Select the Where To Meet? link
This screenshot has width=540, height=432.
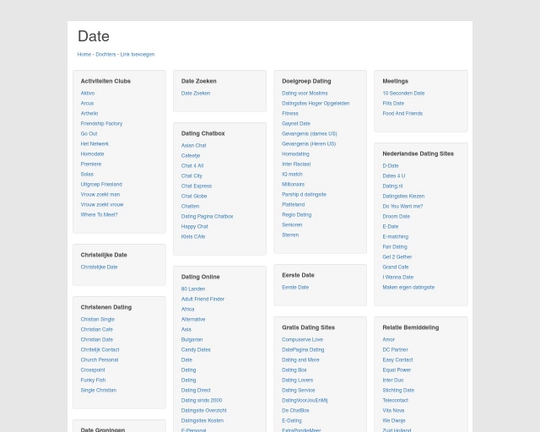pyautogui.click(x=99, y=215)
